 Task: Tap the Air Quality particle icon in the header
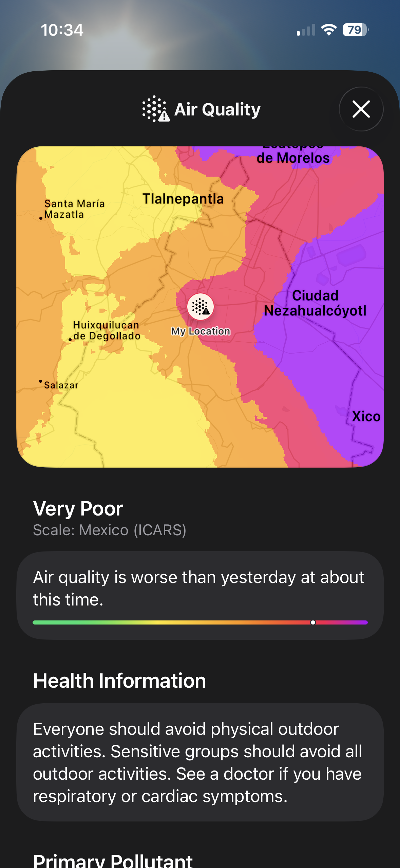tap(154, 109)
